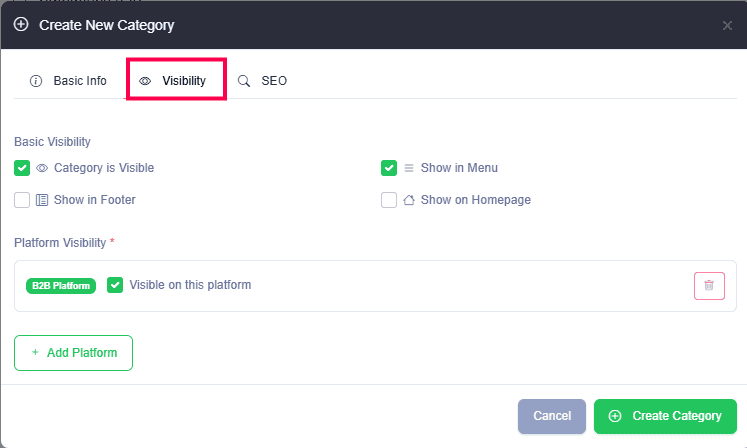Viewport: 747px width, 448px height.
Task: Disable the Show in Menu checkbox
Action: (389, 168)
